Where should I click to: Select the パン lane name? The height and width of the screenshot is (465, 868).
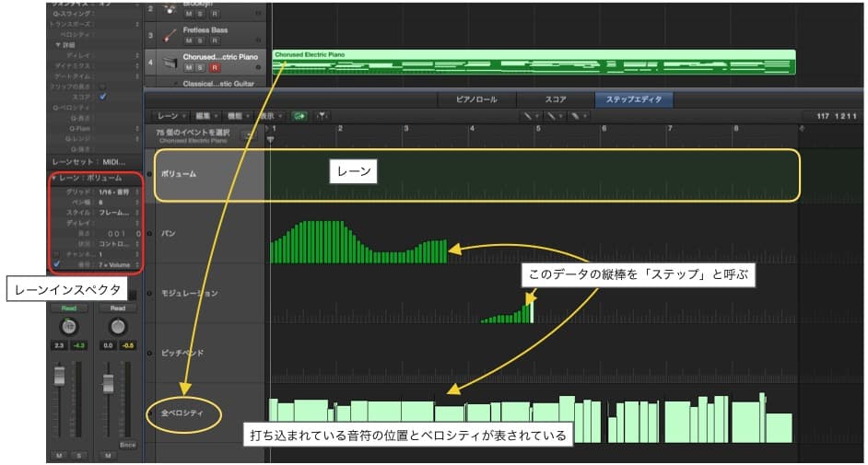tap(169, 233)
